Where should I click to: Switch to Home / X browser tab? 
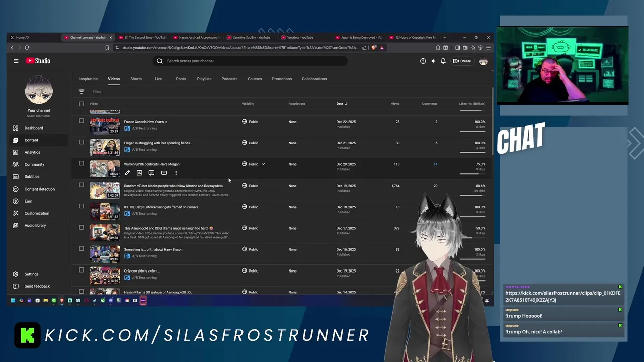click(33, 37)
